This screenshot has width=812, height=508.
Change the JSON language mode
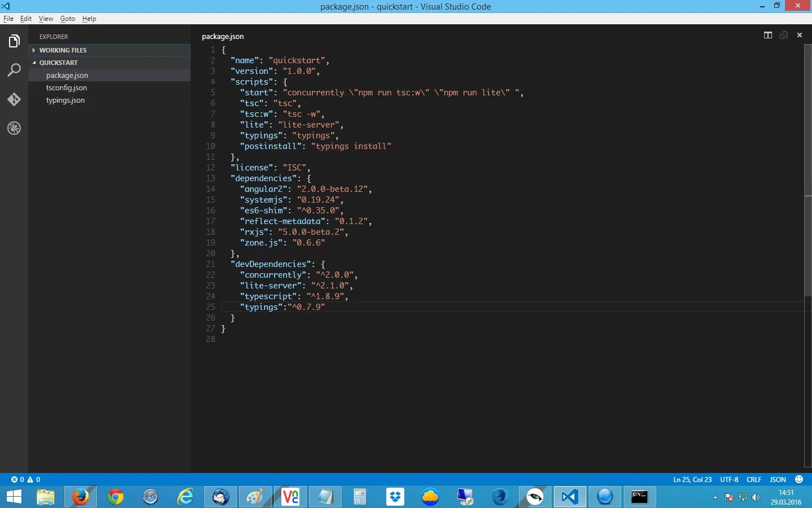pyautogui.click(x=778, y=479)
